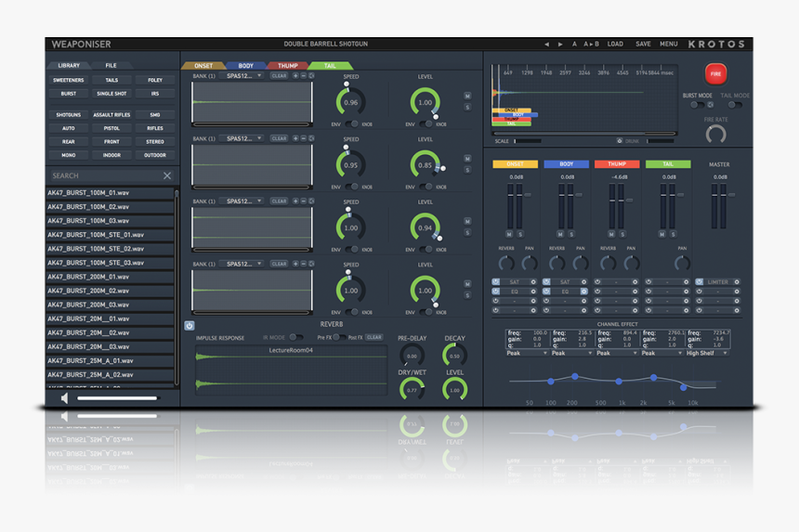Toggle the IR MODE switch
Screen dimensions: 799x532
click(x=295, y=338)
